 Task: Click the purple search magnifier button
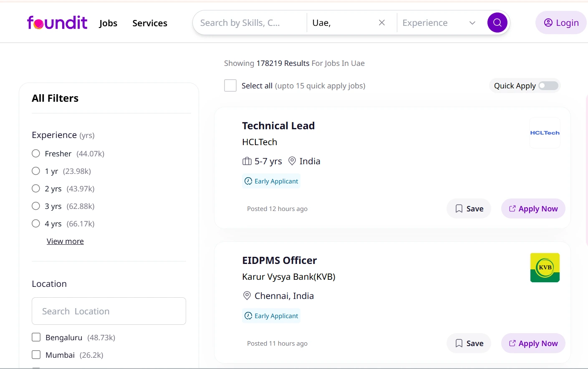tap(497, 23)
